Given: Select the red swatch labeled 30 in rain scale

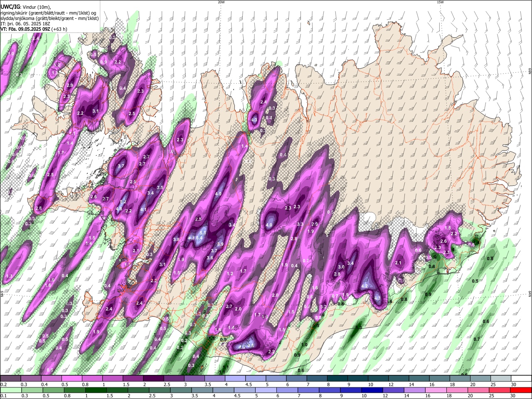Looking at the screenshot, I should [x=521, y=390].
